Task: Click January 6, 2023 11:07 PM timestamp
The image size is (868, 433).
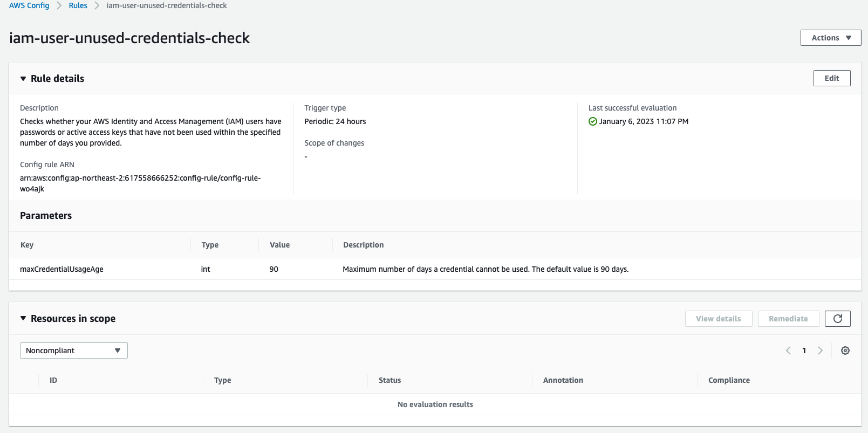Action: 644,121
